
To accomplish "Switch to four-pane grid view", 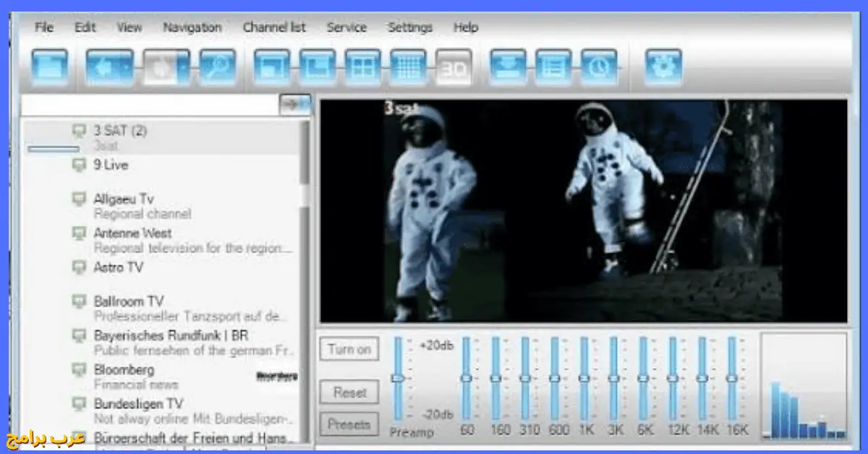I will click(x=363, y=68).
